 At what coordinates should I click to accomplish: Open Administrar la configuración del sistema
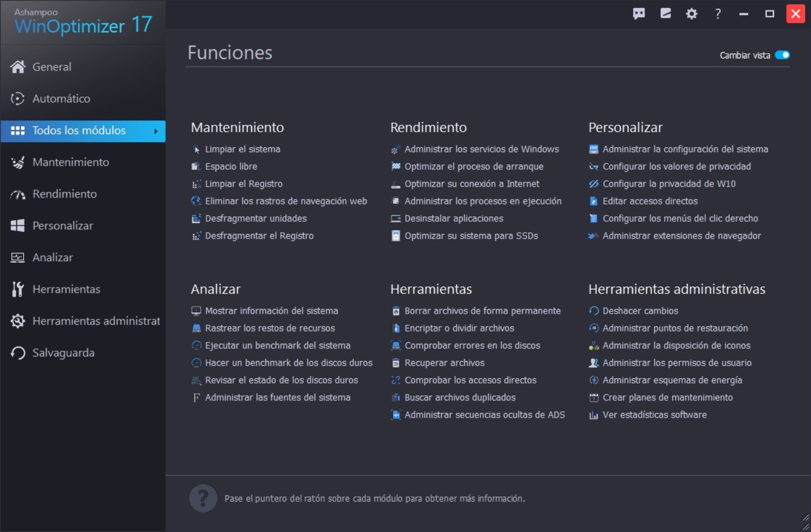pyautogui.click(x=686, y=149)
